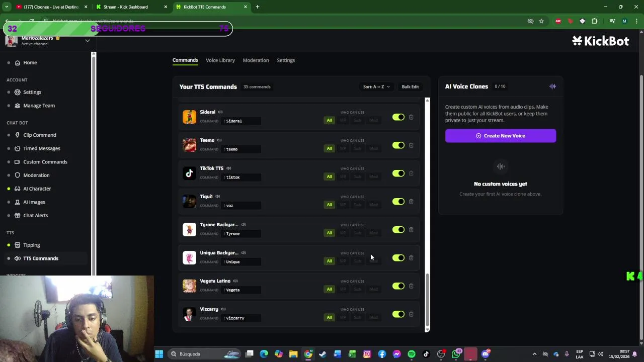This screenshot has width=644, height=362.
Task: Open WhatsApp from the taskbar
Action: (456, 354)
